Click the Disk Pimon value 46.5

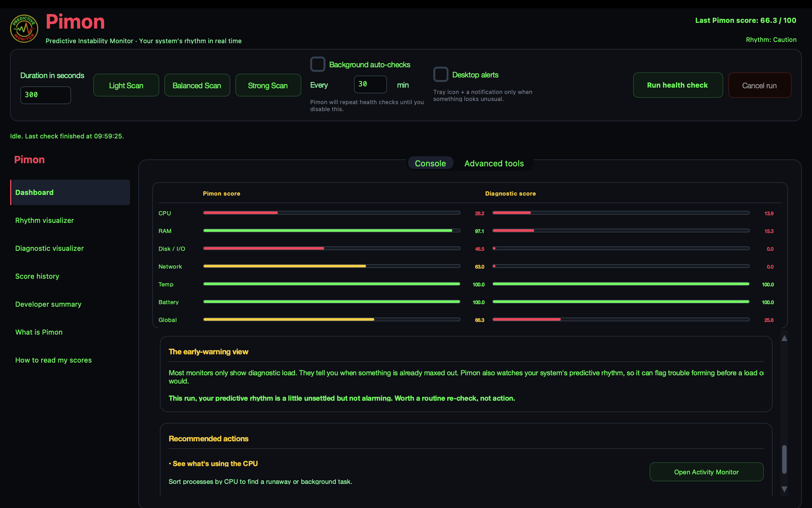click(480, 249)
